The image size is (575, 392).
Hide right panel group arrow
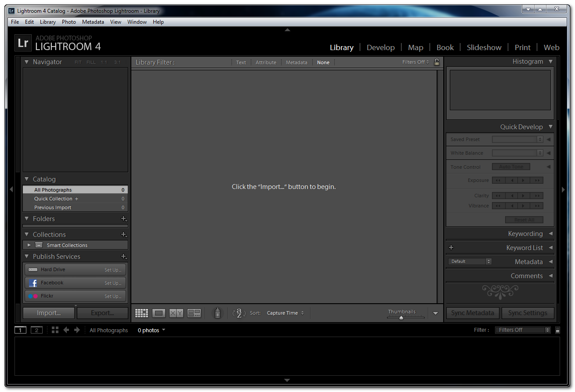pyautogui.click(x=564, y=189)
